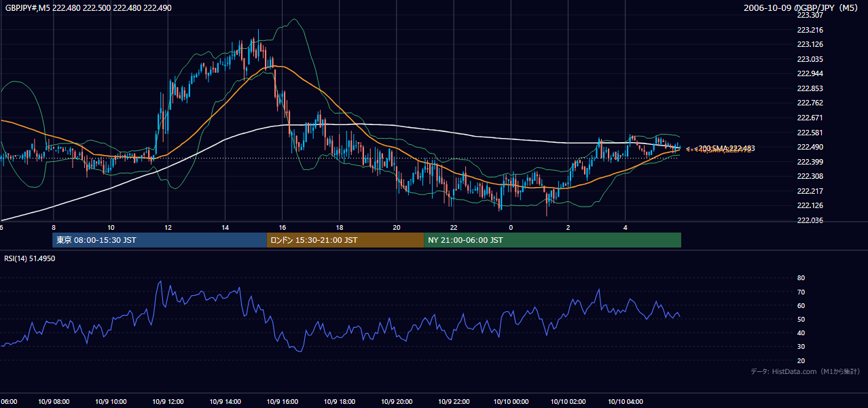This screenshot has width=868, height=408.
Task: Click the hour label 12 under the price chart
Action: [167, 227]
